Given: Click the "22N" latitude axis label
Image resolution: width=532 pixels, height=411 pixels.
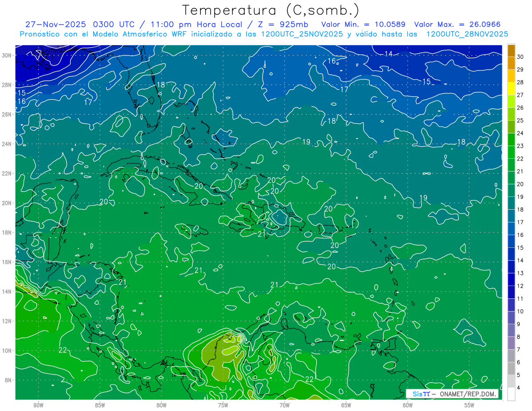Looking at the screenshot, I should (8, 173).
